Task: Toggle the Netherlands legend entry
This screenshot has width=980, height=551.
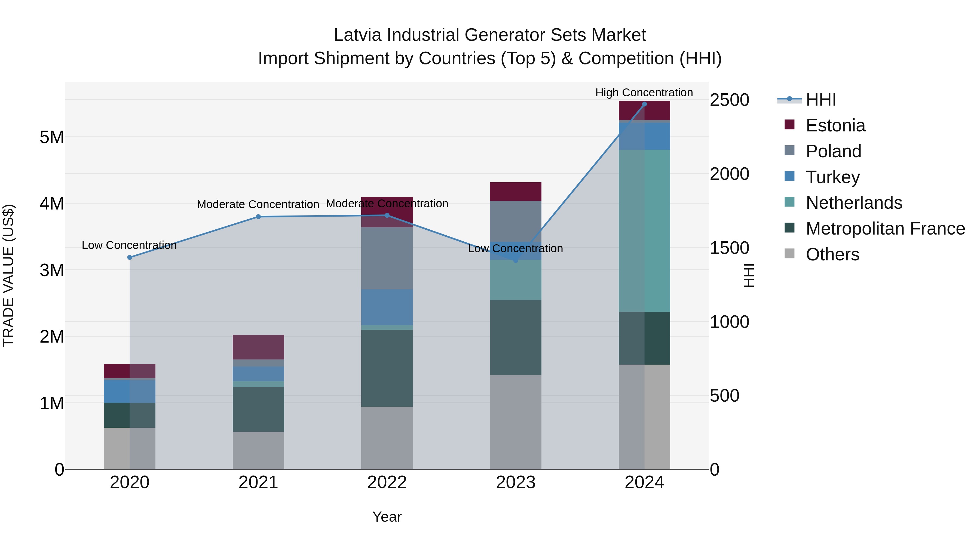Action: (x=843, y=203)
